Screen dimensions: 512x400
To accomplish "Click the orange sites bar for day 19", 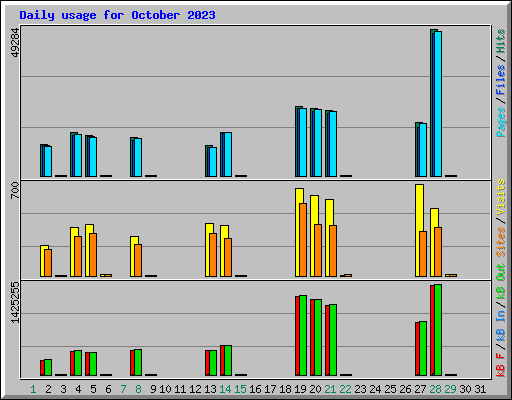I will [303, 240].
